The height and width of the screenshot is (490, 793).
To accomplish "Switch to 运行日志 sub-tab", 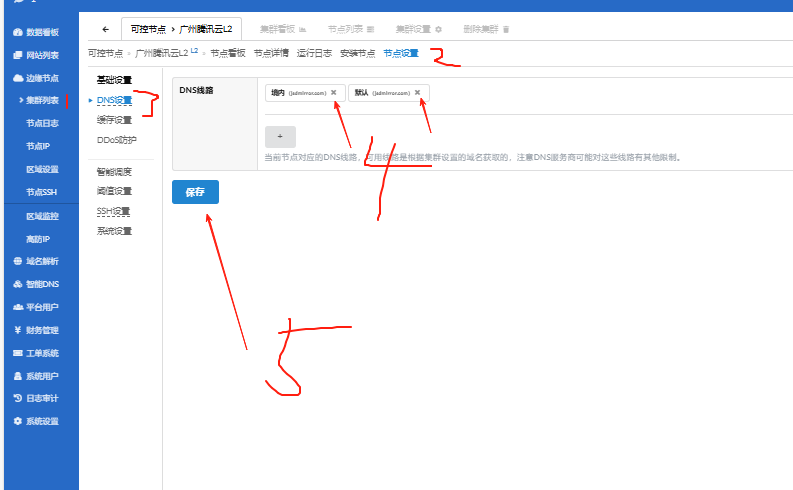I will click(x=314, y=53).
